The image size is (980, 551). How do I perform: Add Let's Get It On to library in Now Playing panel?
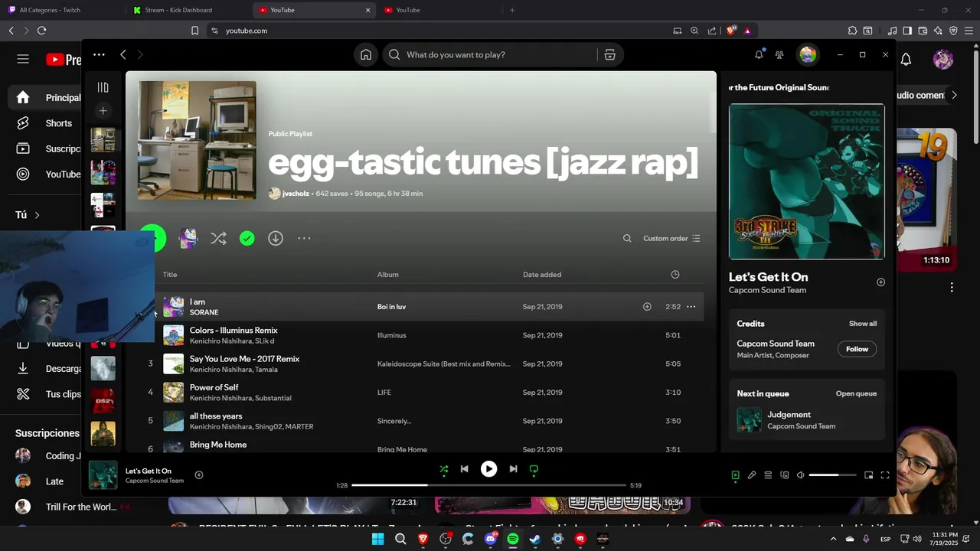click(880, 282)
